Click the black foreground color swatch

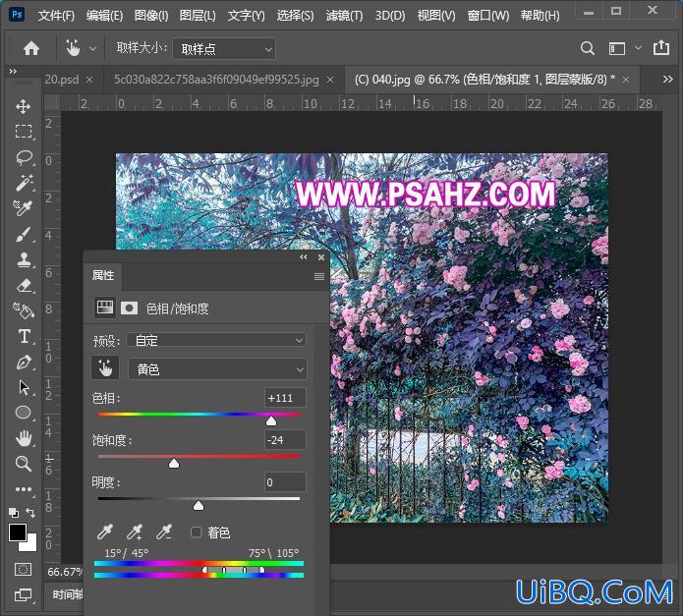(18, 532)
